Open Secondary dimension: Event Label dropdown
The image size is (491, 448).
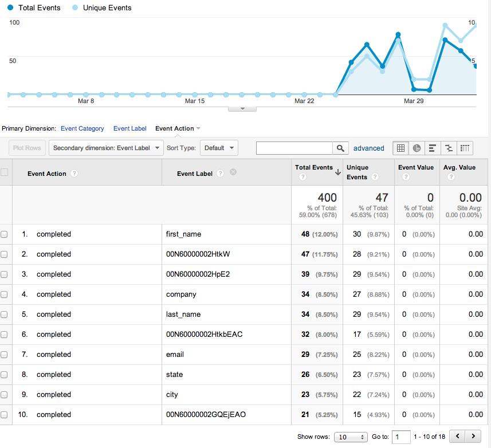pos(106,148)
